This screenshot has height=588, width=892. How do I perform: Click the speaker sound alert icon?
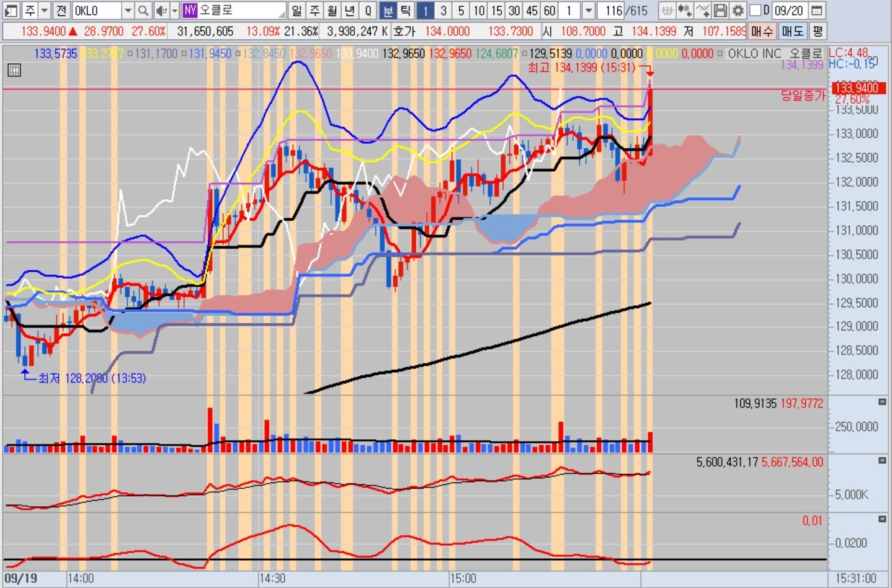click(x=161, y=11)
